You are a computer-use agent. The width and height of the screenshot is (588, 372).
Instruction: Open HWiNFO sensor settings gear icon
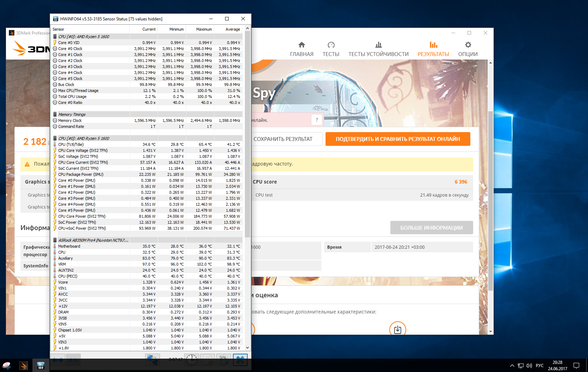click(x=223, y=360)
